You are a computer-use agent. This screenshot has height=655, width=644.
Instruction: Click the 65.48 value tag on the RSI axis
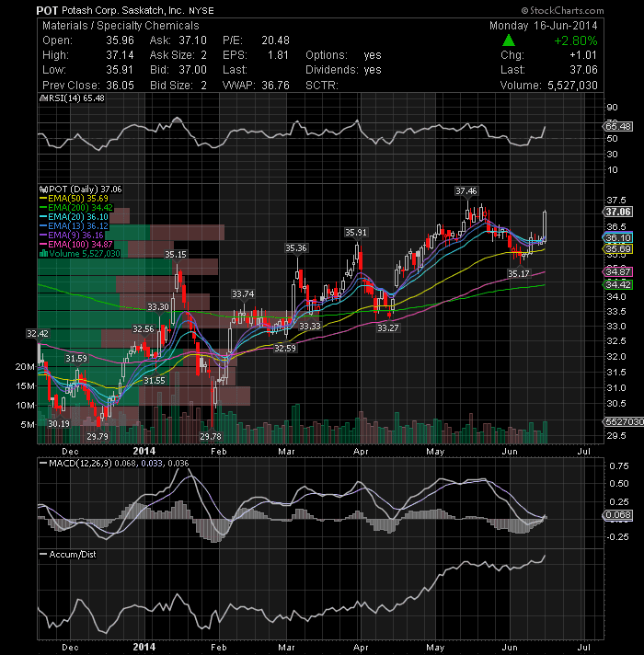click(x=618, y=126)
